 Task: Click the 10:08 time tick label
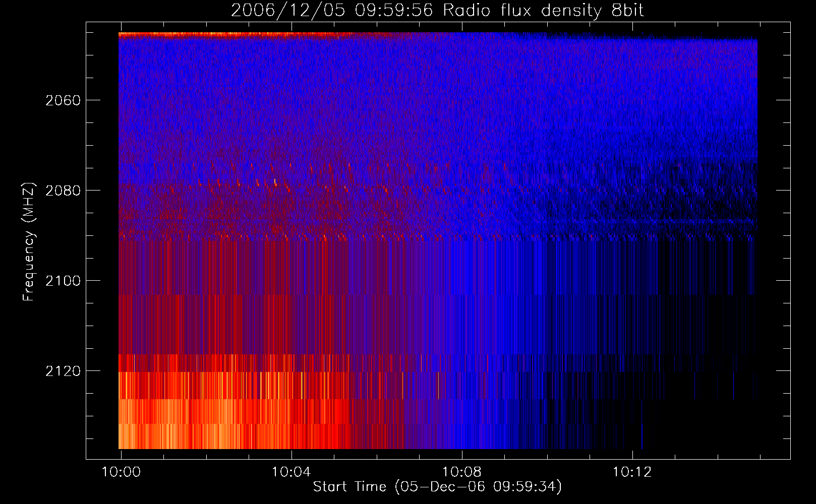coord(462,472)
